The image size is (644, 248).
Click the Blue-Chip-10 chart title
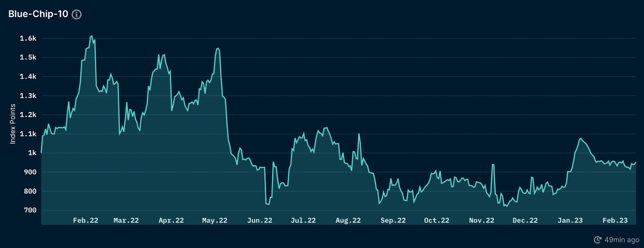tap(38, 14)
